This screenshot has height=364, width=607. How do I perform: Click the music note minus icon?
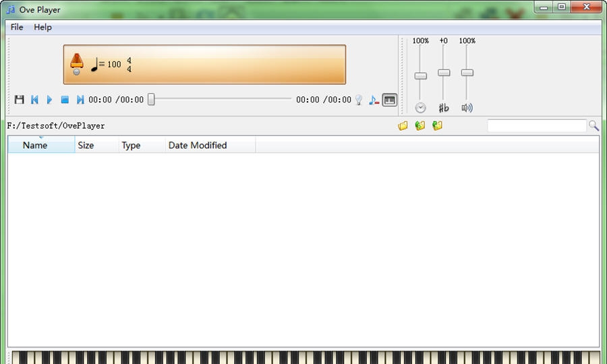[x=374, y=100]
